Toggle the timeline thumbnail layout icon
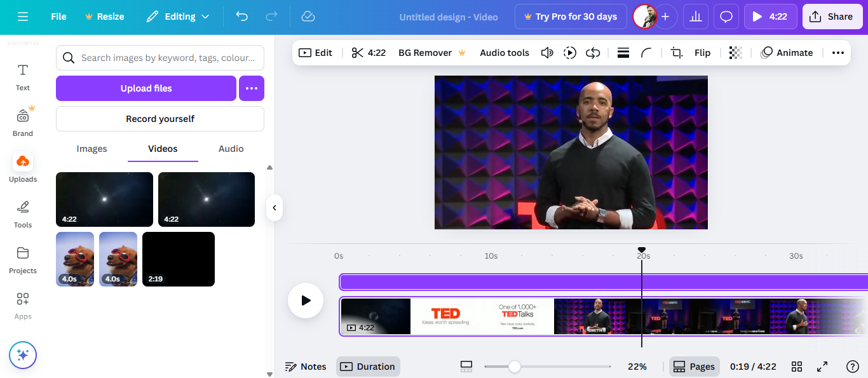Image resolution: width=868 pixels, height=378 pixels. click(x=466, y=367)
